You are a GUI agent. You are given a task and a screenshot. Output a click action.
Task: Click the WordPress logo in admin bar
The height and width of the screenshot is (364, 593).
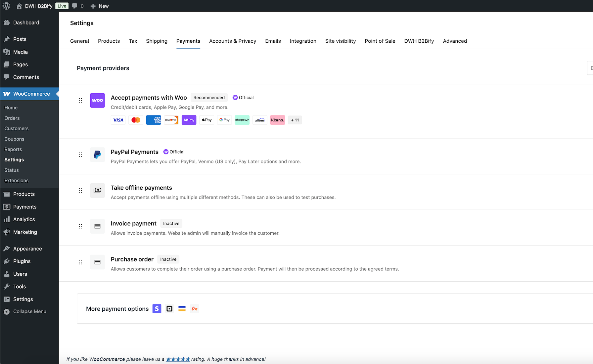6,6
